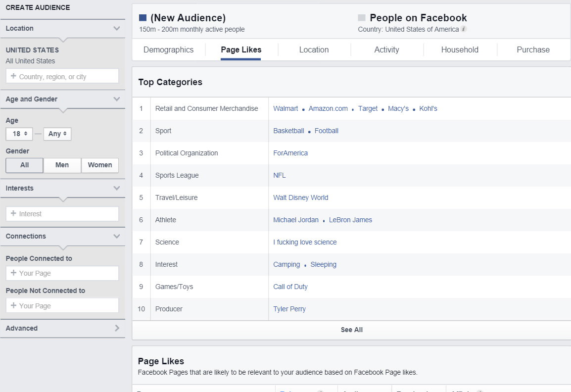Open the Activity tab

[x=387, y=49]
